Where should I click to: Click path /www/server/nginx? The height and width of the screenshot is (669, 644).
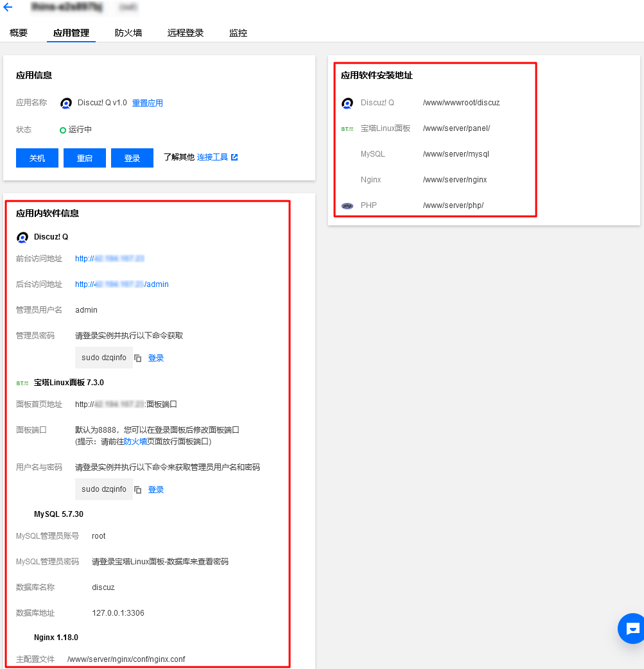click(x=455, y=180)
